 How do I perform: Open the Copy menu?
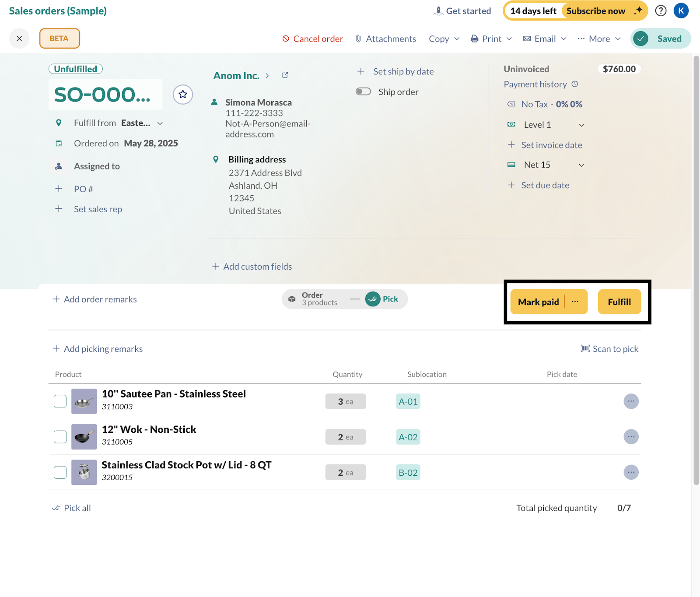pos(444,39)
